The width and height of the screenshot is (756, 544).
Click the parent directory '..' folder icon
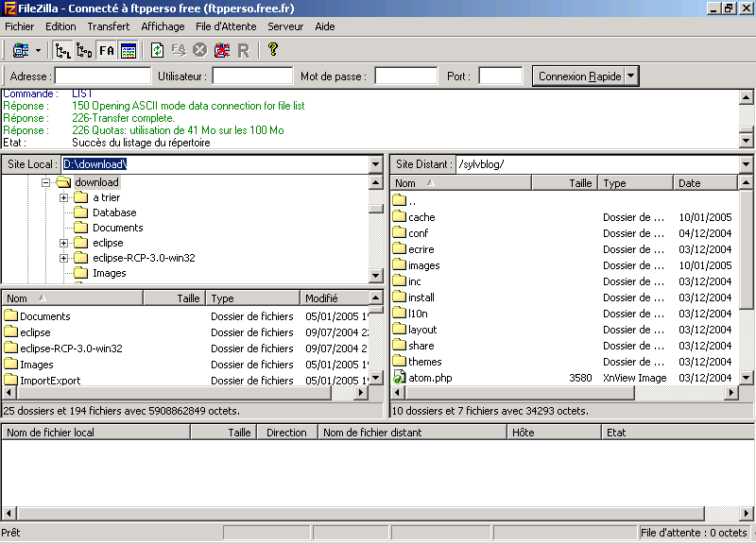399,199
